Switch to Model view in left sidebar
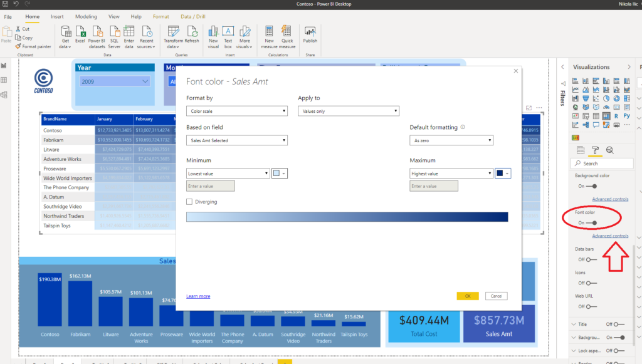Image resolution: width=642 pixels, height=364 pixels. pos(4,95)
